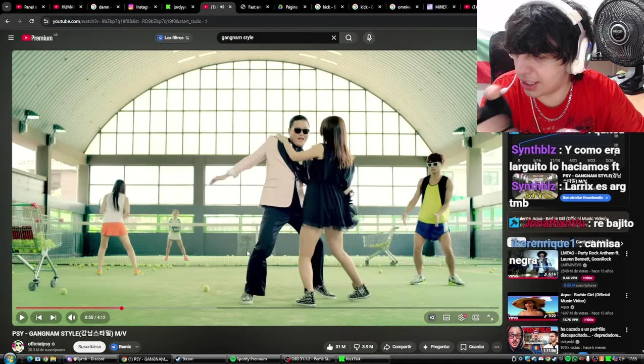Mute the active tab via its speaker icon

222,7
